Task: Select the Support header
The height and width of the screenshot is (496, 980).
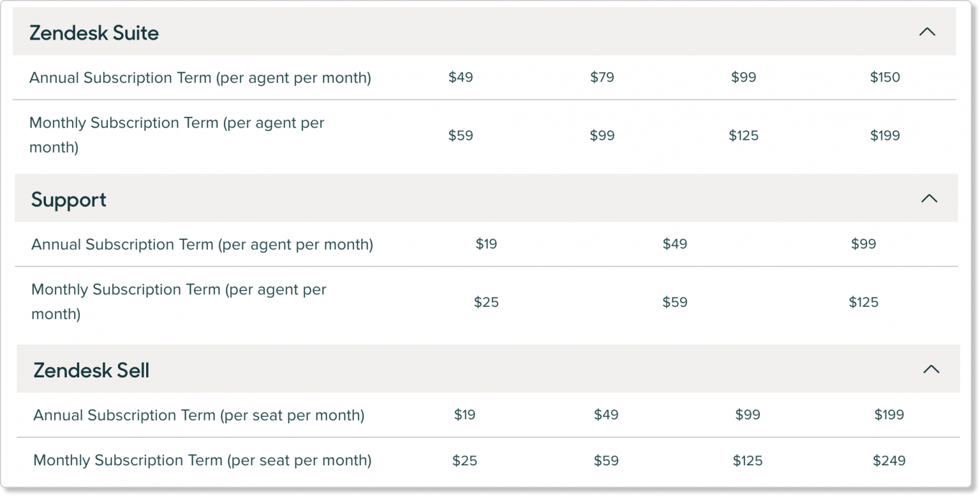Action: click(68, 200)
